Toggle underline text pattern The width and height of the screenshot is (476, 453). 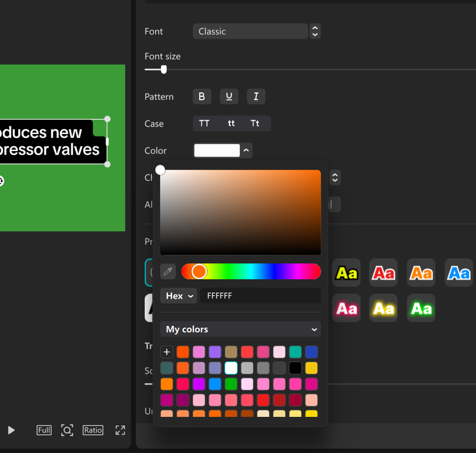(229, 97)
